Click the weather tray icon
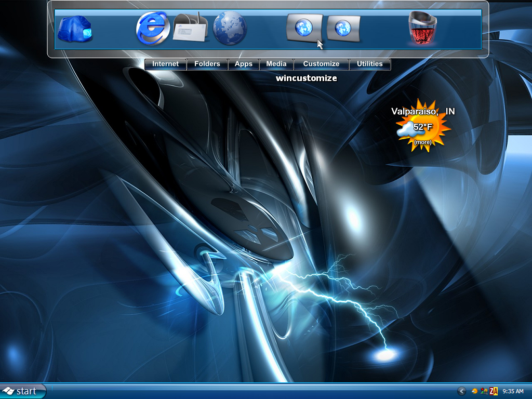 tap(474, 392)
